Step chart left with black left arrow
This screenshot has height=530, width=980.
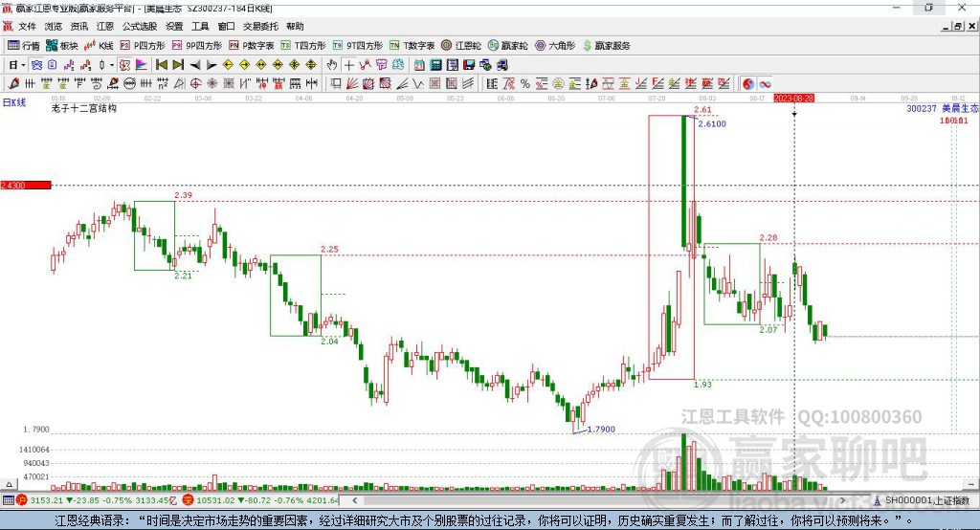click(195, 65)
